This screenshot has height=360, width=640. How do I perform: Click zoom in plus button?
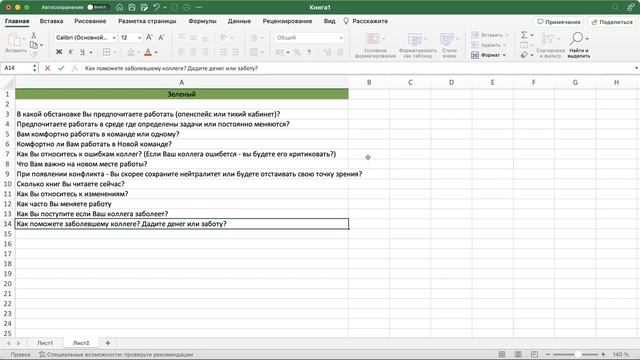(603, 355)
